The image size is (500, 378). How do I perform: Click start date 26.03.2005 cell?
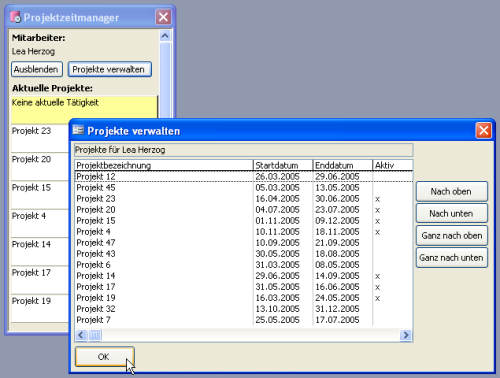click(x=277, y=176)
